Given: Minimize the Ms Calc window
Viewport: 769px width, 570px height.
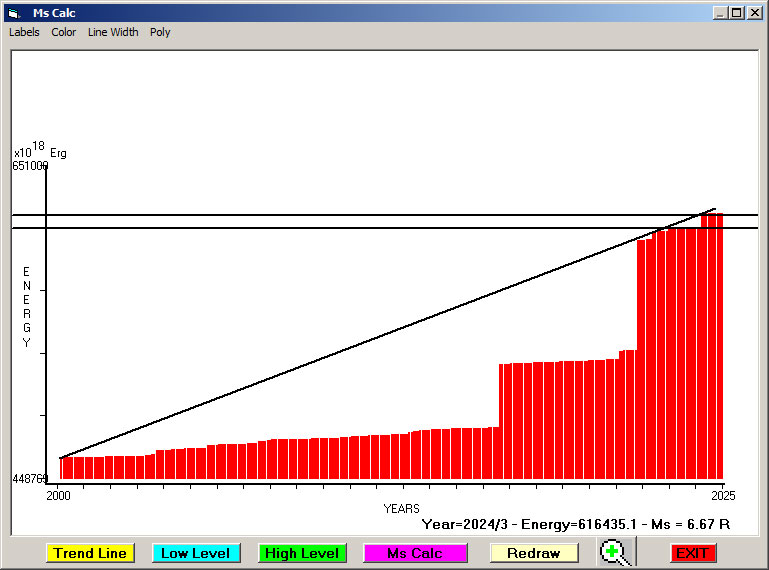Looking at the screenshot, I should (x=720, y=13).
